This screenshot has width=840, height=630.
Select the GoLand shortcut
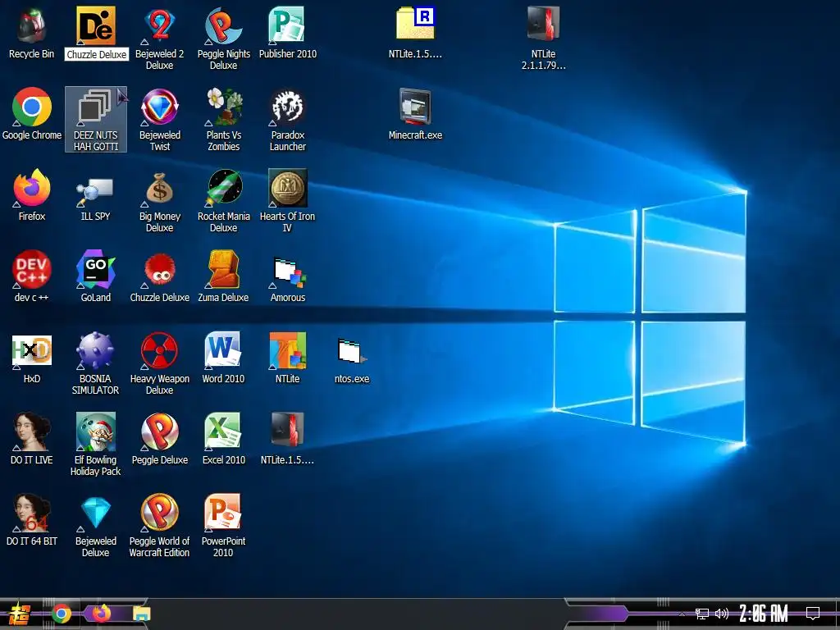click(x=96, y=276)
